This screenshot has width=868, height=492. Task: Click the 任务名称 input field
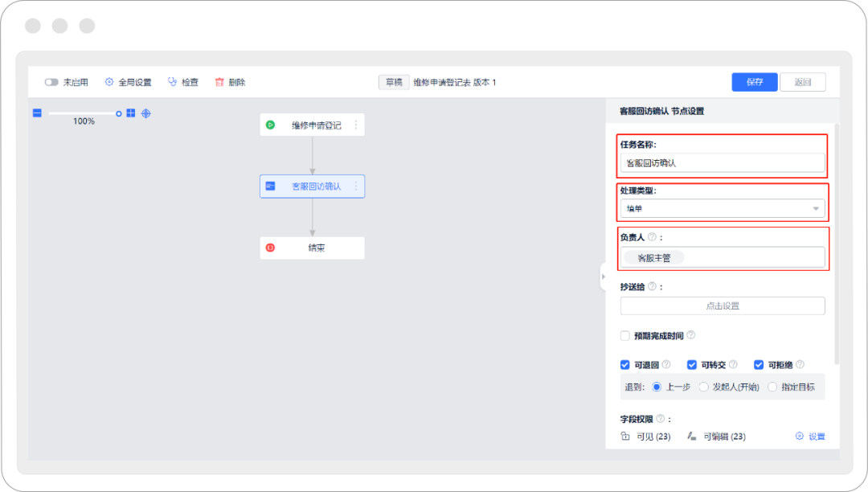click(722, 163)
